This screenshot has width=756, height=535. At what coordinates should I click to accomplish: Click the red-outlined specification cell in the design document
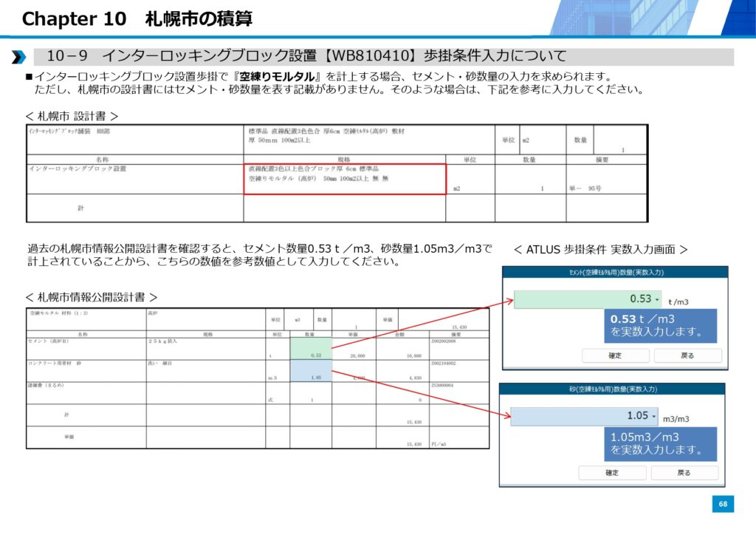[x=345, y=179]
